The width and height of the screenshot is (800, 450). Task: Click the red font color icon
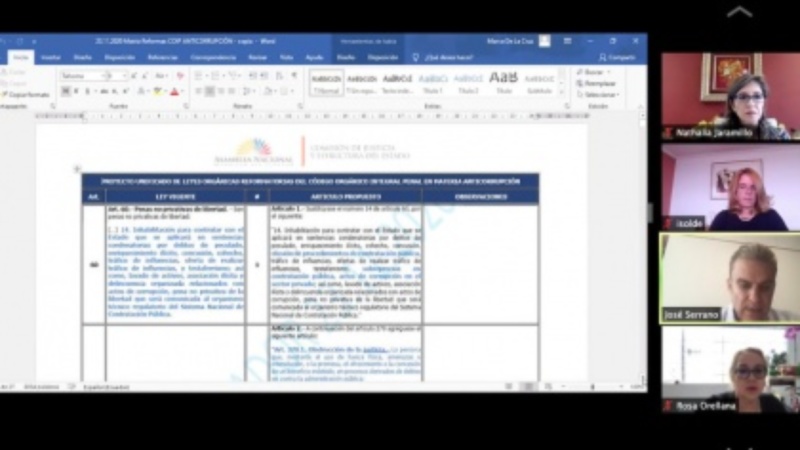pyautogui.click(x=174, y=92)
